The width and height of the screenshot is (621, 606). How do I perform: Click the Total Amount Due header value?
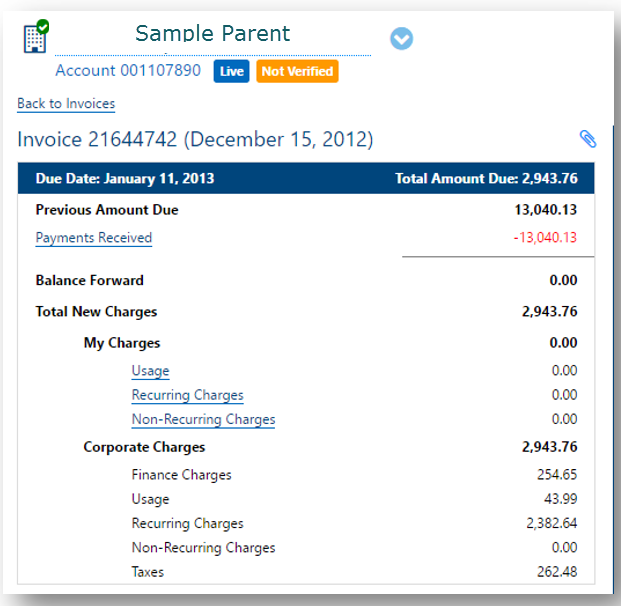pos(486,179)
